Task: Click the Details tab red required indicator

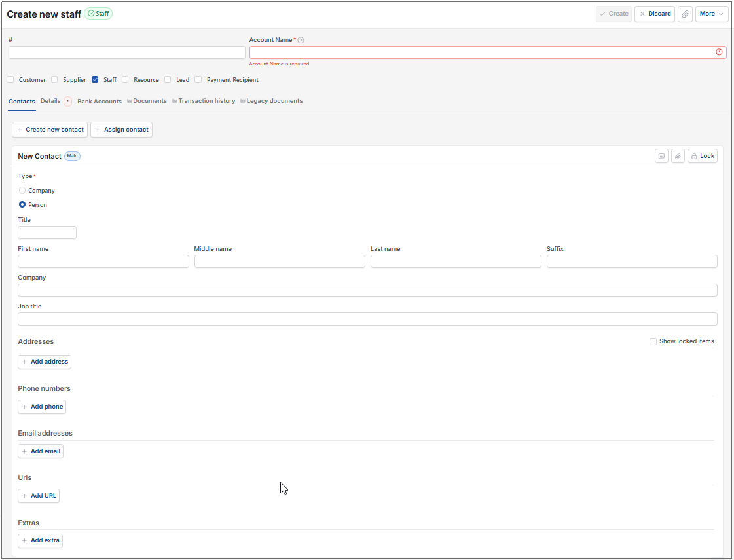Action: pyautogui.click(x=68, y=101)
